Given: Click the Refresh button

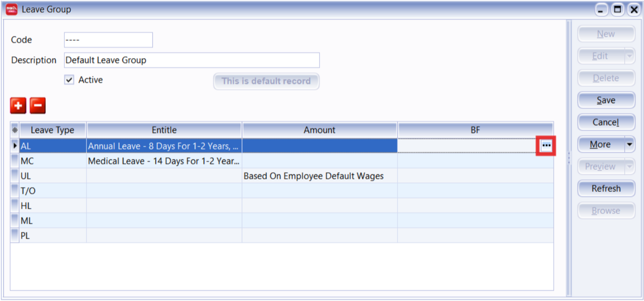Looking at the screenshot, I should [606, 188].
